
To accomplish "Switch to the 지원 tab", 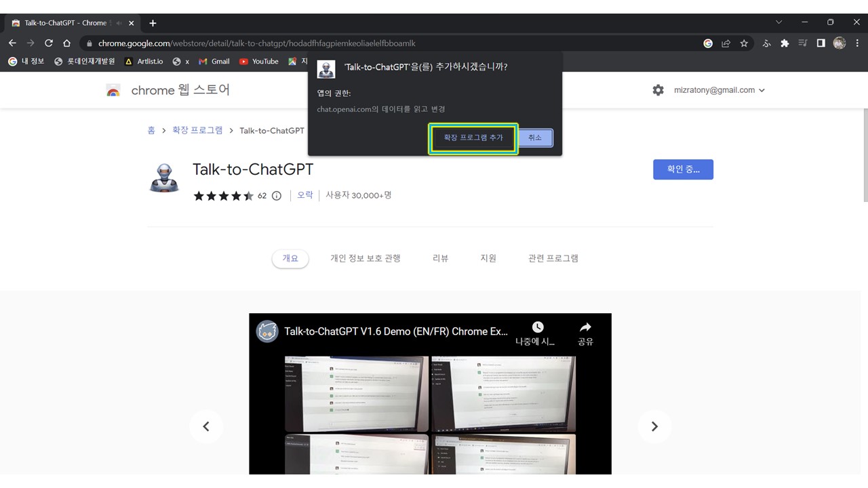I will tap(488, 258).
